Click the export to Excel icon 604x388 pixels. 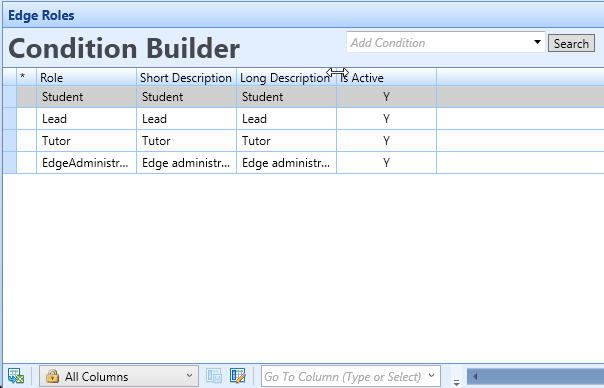pyautogui.click(x=16, y=376)
